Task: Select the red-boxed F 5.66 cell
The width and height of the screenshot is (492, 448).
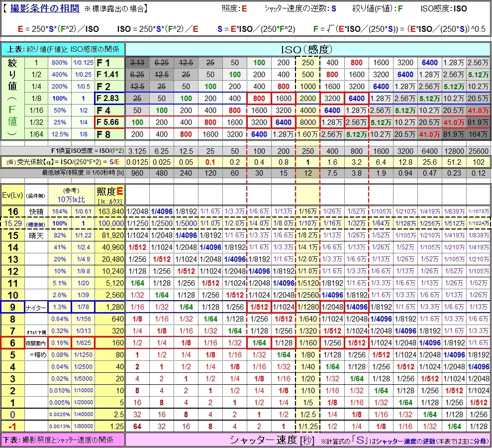Action: (109, 122)
